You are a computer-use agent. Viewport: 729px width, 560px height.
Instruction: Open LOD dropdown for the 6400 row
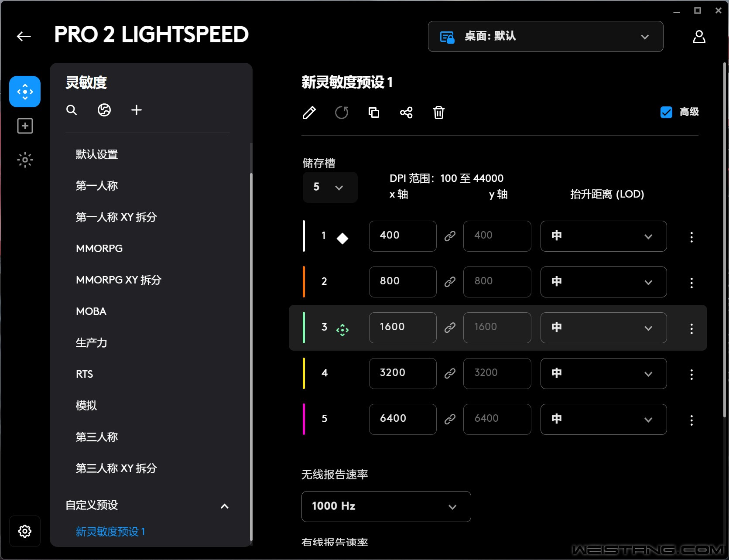tap(603, 419)
